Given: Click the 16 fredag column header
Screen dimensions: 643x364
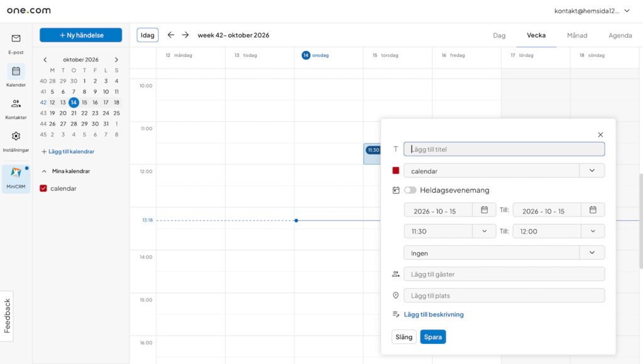Looking at the screenshot, I should click(x=453, y=55).
